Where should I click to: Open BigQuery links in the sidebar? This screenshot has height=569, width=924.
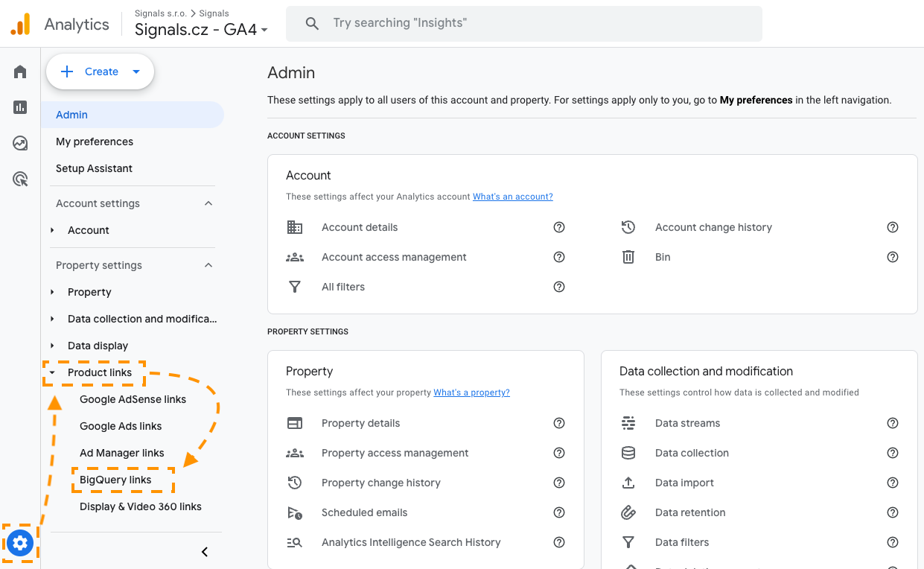pos(115,480)
